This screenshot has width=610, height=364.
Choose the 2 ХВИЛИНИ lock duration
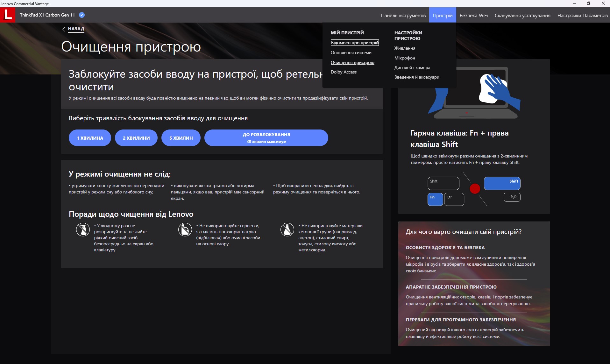coord(136,138)
